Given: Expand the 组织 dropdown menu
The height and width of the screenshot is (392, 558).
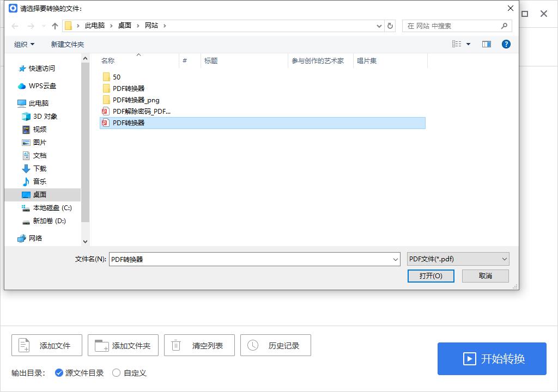Looking at the screenshot, I should pos(24,44).
